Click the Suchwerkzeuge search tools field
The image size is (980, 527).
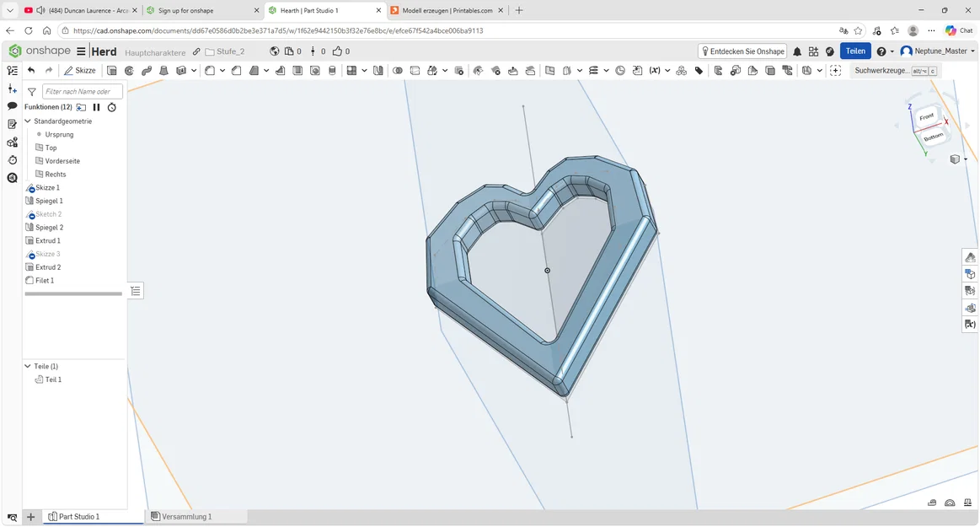(894, 71)
